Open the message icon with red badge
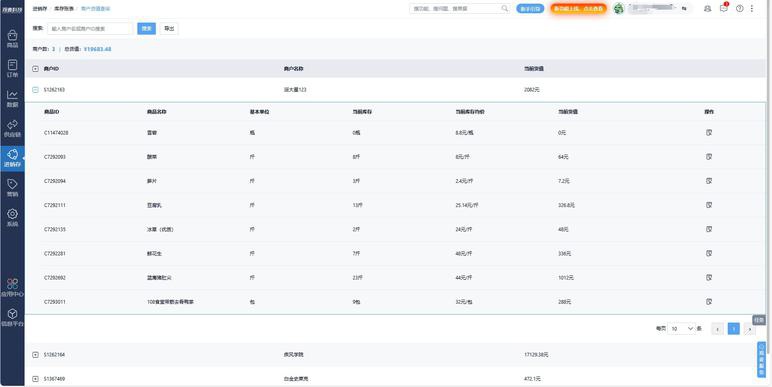This screenshot has width=772, height=387. pos(723,8)
